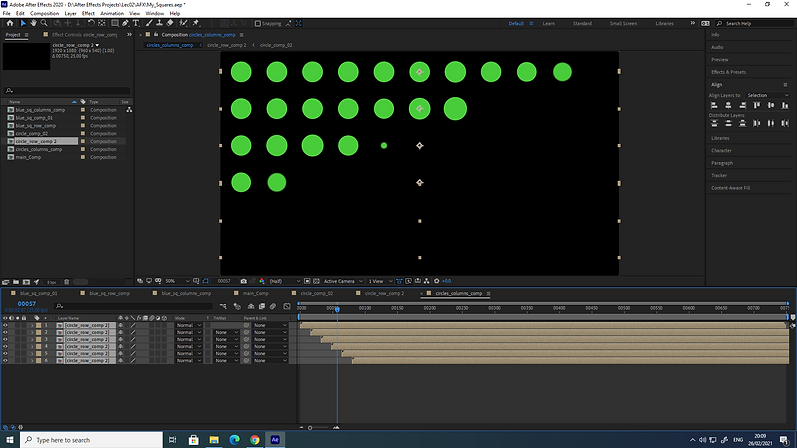The image size is (797, 448).
Task: Select the Brush tool
Action: click(x=149, y=23)
